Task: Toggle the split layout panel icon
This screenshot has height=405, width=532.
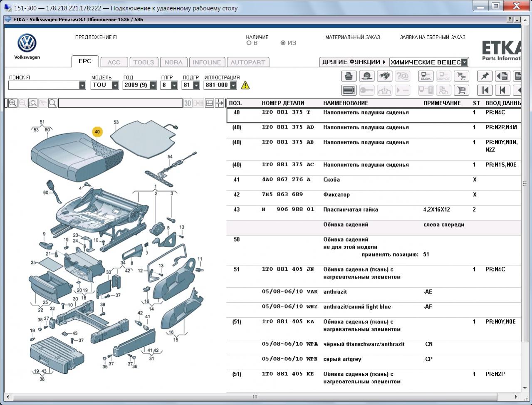Action: [210, 103]
